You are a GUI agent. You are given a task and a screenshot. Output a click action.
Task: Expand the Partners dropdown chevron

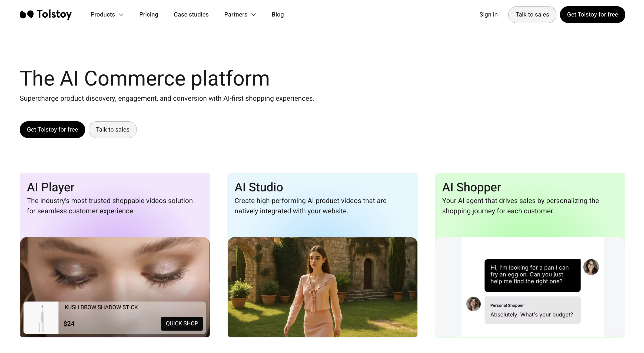[253, 15]
